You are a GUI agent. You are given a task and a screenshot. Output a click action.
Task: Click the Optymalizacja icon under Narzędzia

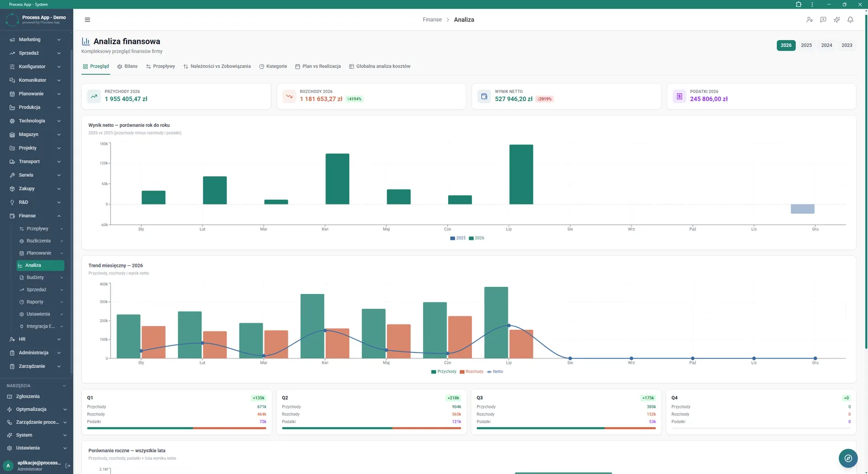(x=9, y=409)
